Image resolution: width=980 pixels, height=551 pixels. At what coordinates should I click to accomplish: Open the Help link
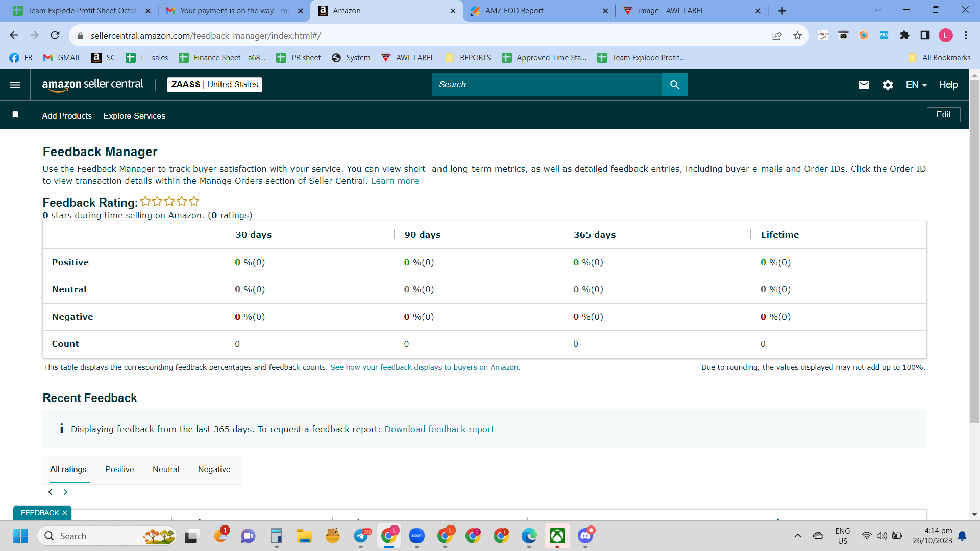[948, 85]
